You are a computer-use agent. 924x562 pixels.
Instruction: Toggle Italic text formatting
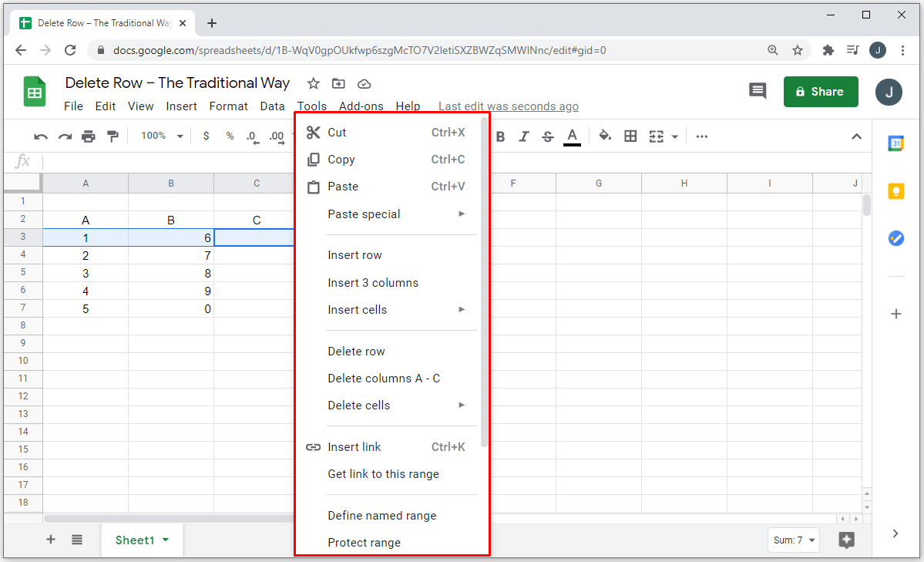pos(524,136)
